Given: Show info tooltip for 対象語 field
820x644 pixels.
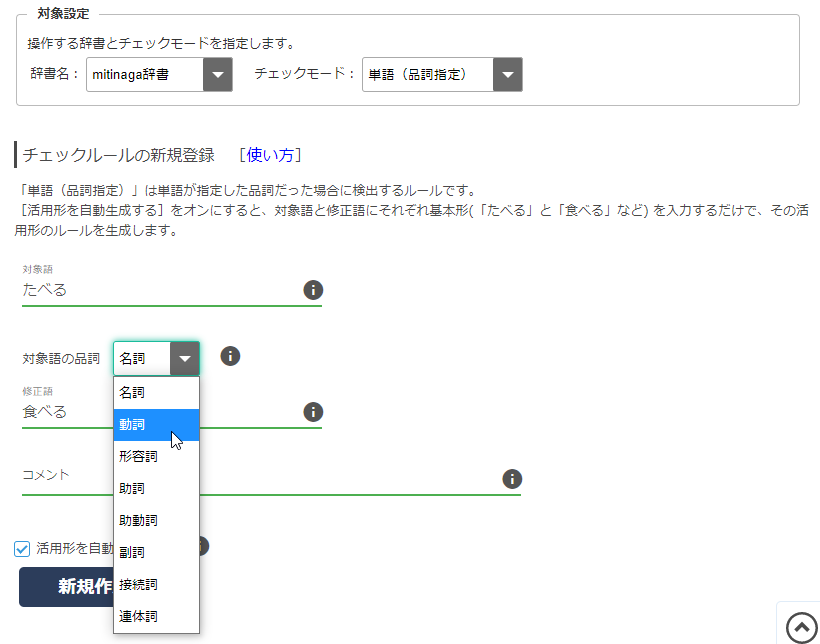Looking at the screenshot, I should [313, 290].
